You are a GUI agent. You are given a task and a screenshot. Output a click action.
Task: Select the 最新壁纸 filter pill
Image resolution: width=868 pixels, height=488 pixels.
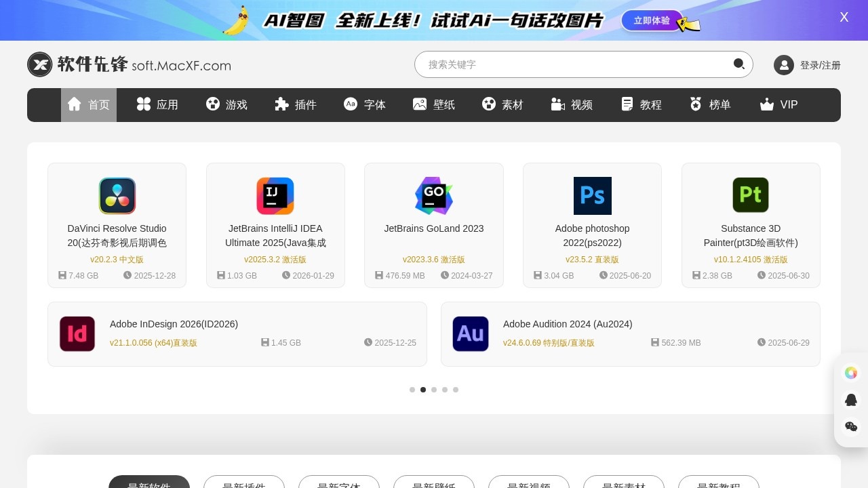[x=434, y=485]
